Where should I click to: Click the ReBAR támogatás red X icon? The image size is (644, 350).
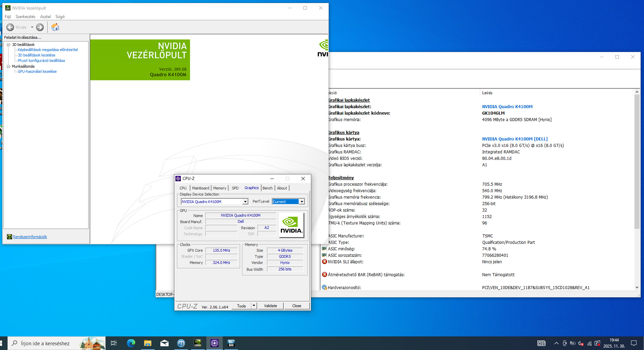pos(325,274)
